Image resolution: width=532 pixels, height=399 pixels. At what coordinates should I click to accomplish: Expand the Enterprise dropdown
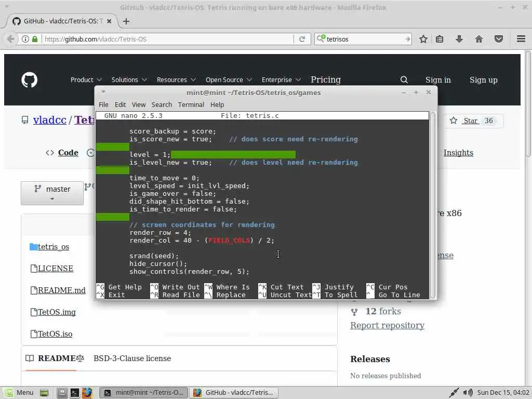[x=281, y=79]
